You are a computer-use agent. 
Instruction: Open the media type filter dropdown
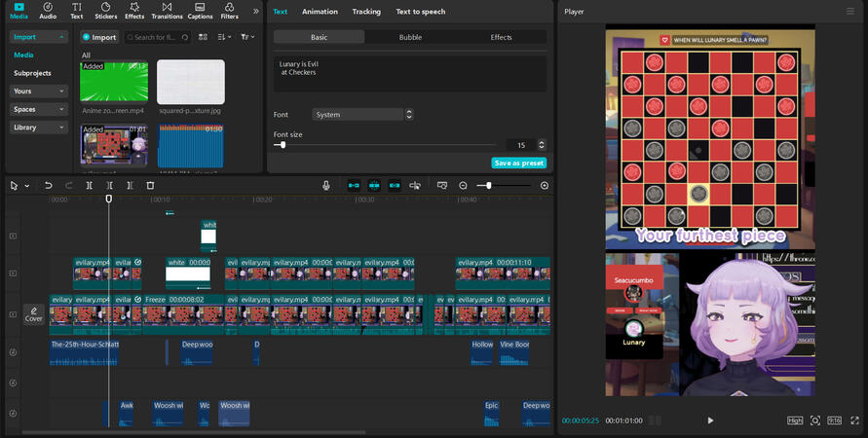tap(247, 37)
